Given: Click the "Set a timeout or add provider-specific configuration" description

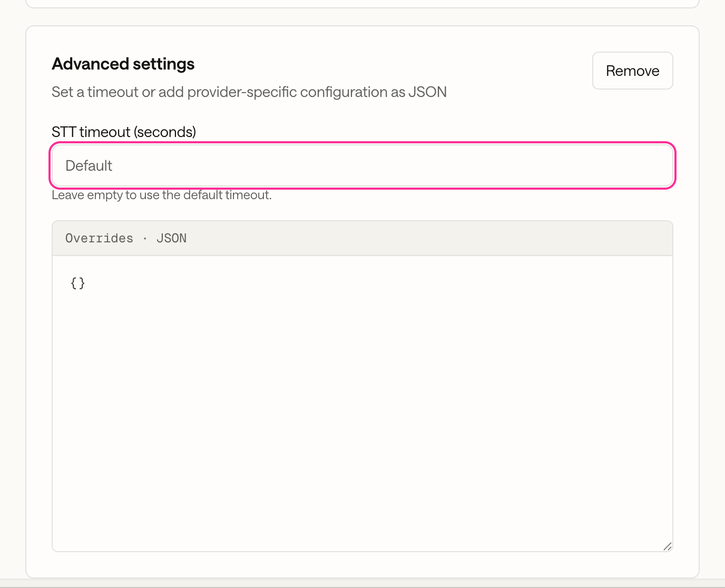Looking at the screenshot, I should click(249, 92).
